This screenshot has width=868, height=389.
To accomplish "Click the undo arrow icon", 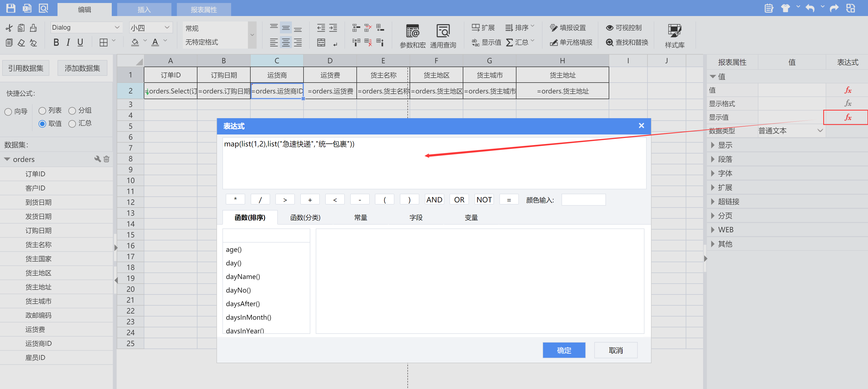I will tap(810, 8).
